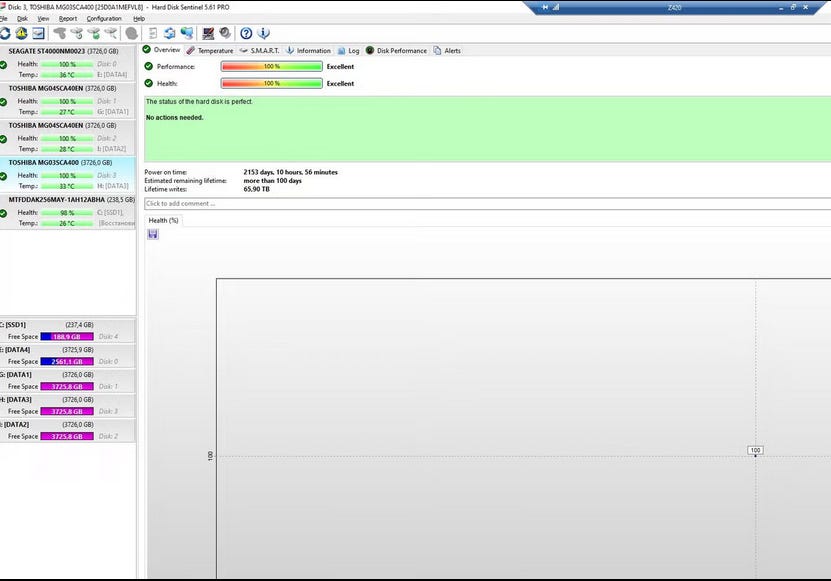This screenshot has width=831, height=581.
Task: Open the monitor configuration toolbar icon
Action: [208, 33]
